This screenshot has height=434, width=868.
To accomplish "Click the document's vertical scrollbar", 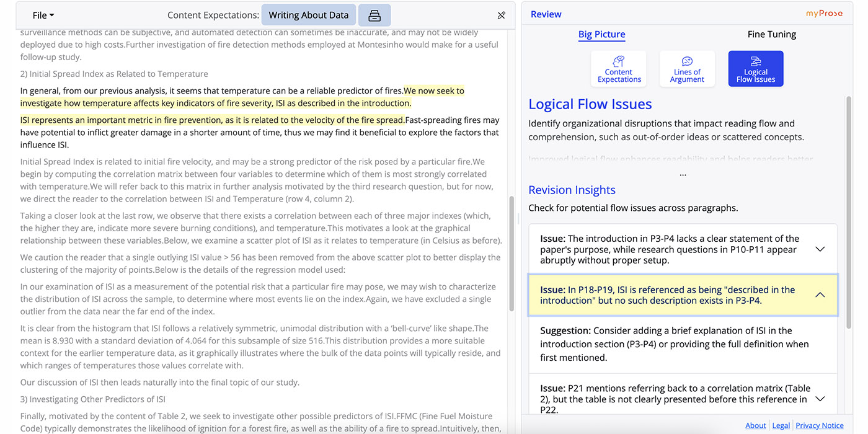I will pyautogui.click(x=511, y=254).
